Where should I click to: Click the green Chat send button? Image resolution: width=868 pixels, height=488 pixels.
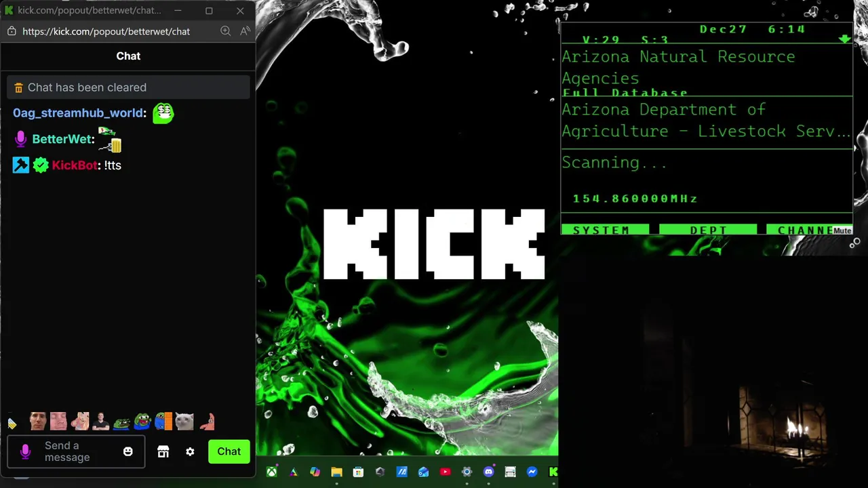tap(229, 451)
